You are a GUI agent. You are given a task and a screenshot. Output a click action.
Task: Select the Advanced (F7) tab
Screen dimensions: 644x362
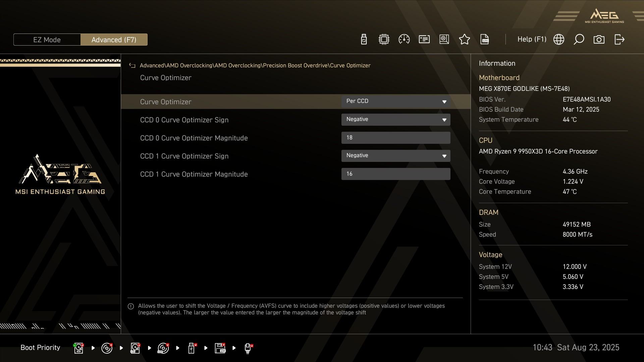[114, 40]
